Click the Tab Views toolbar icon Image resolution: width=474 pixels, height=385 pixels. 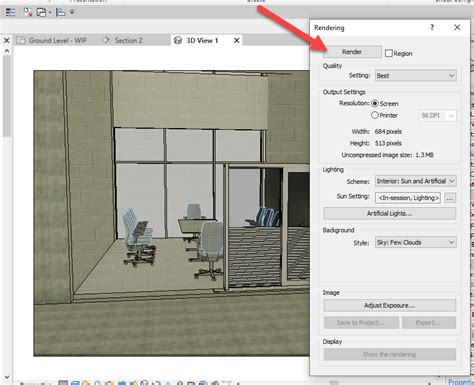61,12
